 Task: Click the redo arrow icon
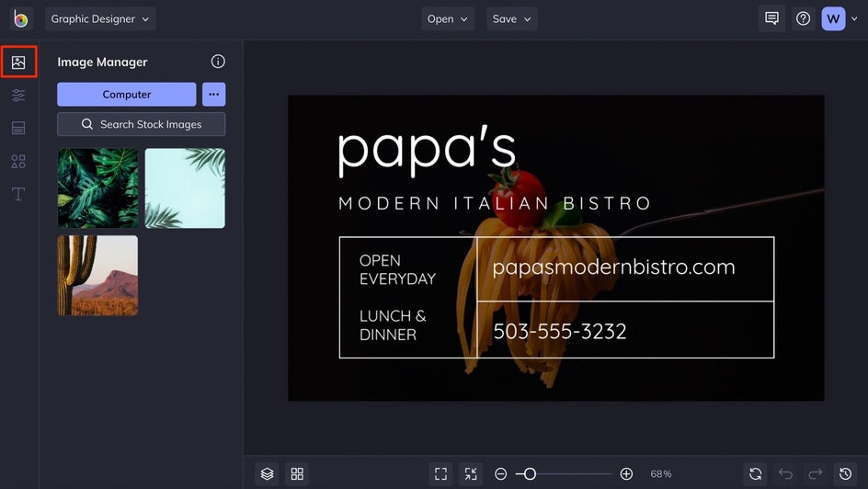pyautogui.click(x=816, y=473)
